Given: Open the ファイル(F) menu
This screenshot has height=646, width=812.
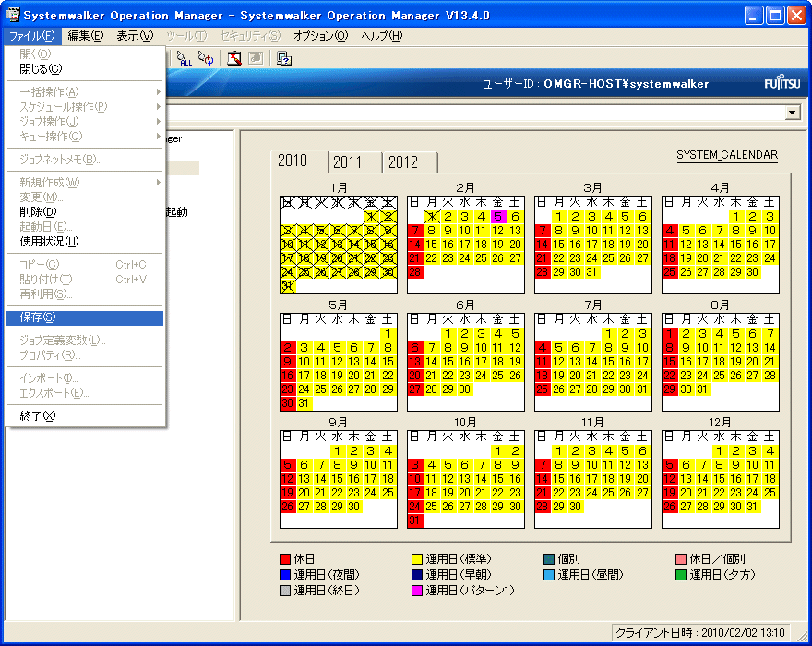Looking at the screenshot, I should (x=32, y=36).
